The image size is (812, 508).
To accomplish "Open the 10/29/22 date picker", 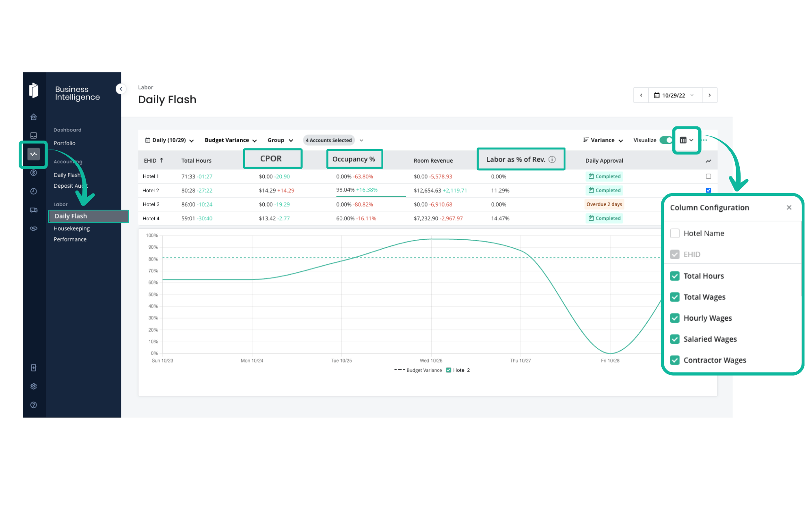I will pyautogui.click(x=674, y=96).
